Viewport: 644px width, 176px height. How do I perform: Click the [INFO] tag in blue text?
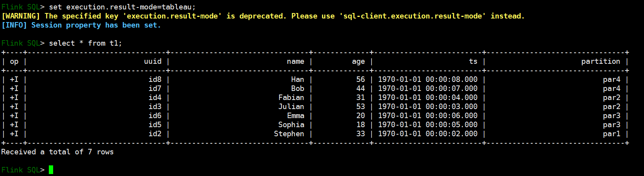14,25
